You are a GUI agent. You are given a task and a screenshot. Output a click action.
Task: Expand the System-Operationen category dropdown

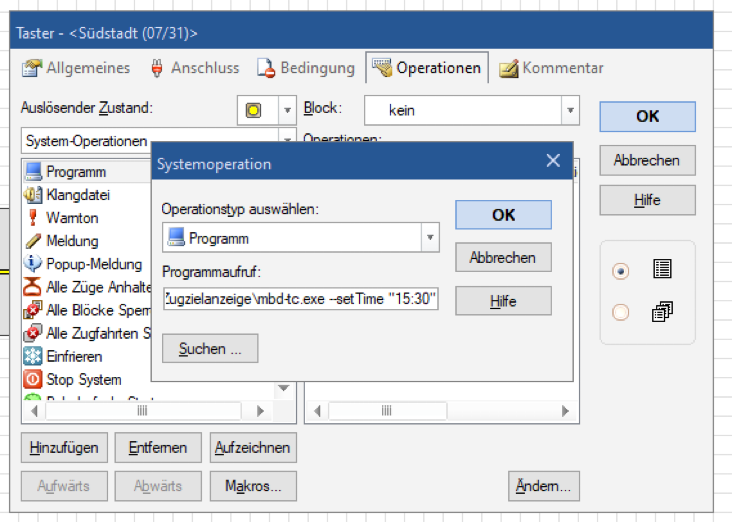(x=287, y=139)
